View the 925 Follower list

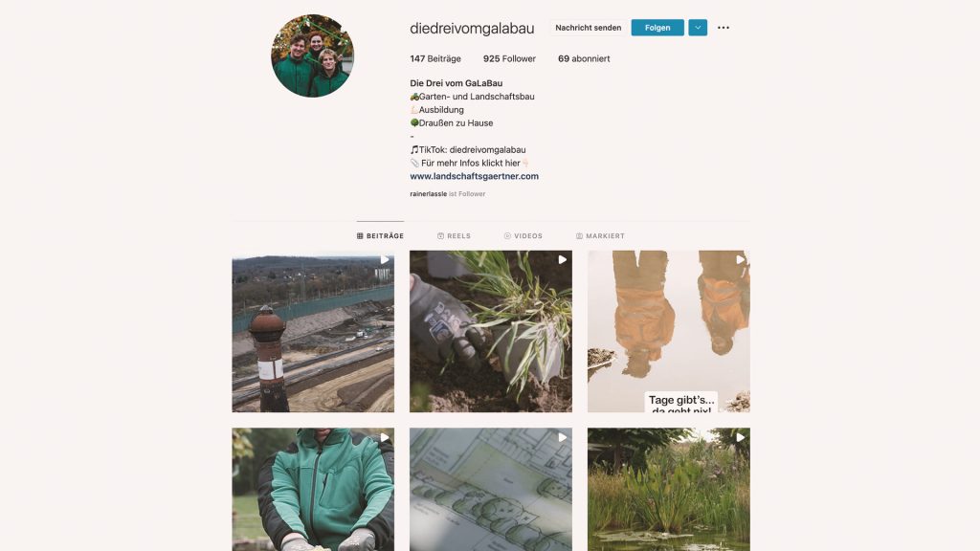tap(509, 58)
